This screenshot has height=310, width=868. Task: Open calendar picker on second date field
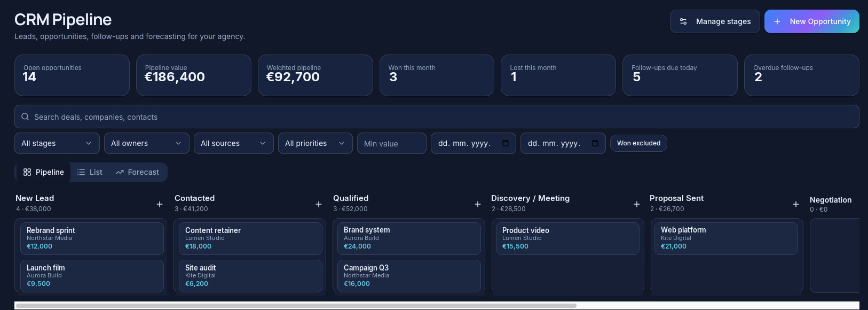click(595, 143)
